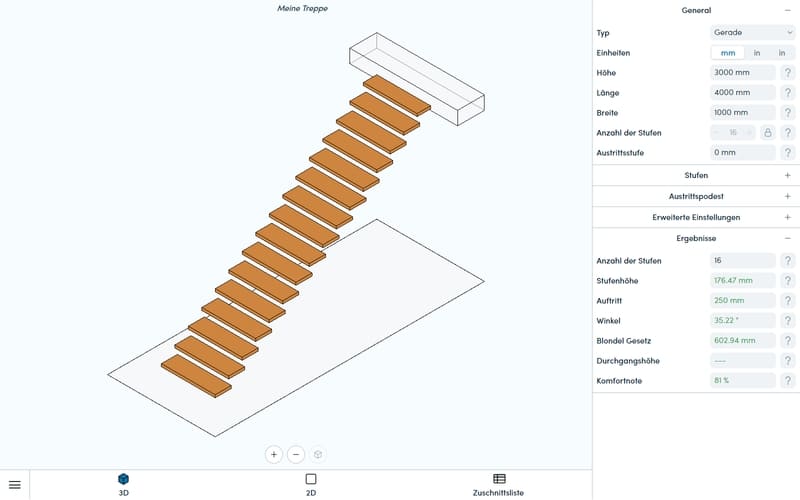Collapse the Ergebnisse section
The image size is (800, 500).
pos(788,238)
